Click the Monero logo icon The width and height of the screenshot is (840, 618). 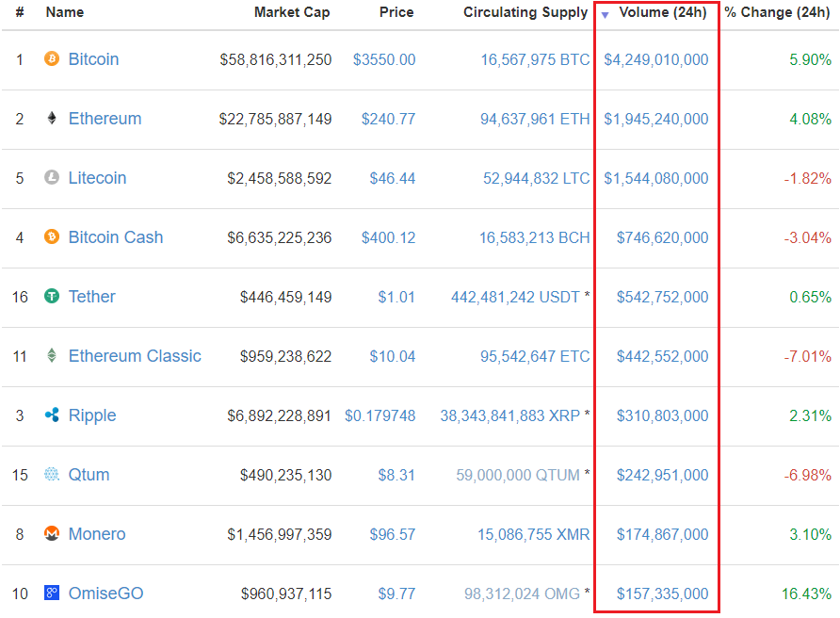52,534
